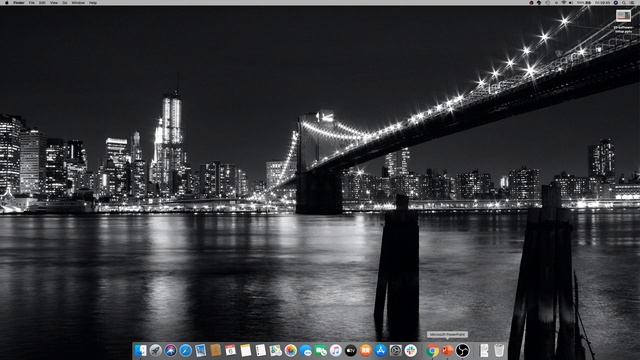Open Google Chrome in the Dock
640x360 pixels.
[432, 350]
